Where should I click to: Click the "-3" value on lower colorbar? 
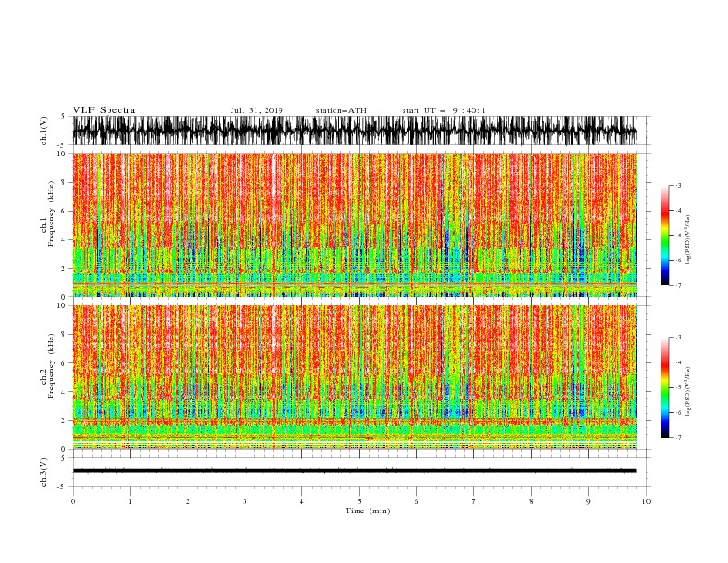(x=677, y=338)
